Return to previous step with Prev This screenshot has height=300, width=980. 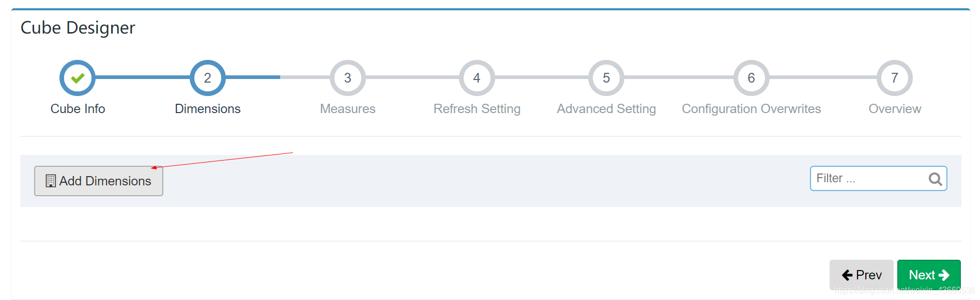862,275
